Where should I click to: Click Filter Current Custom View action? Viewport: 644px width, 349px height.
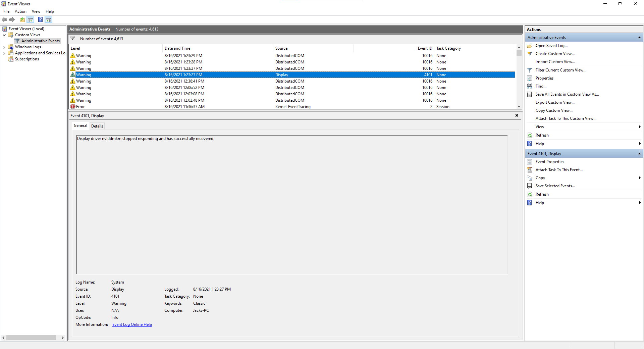(561, 70)
